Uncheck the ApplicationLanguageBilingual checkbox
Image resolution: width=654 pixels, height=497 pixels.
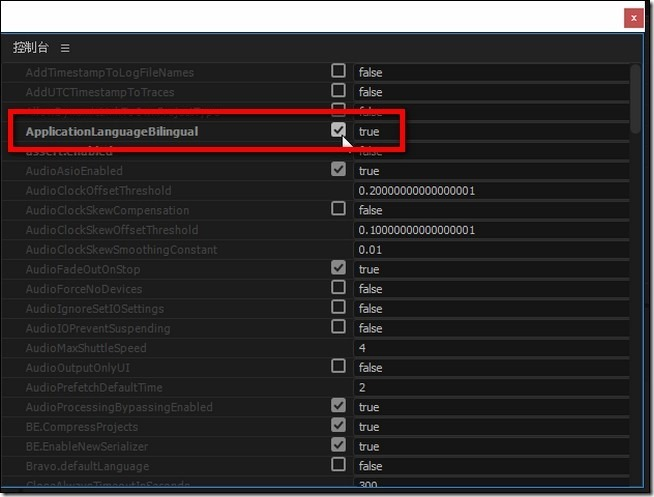[338, 131]
